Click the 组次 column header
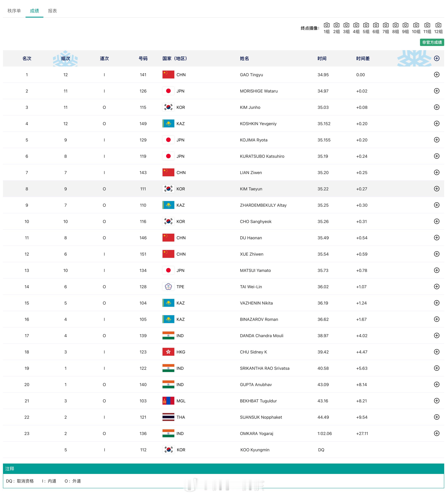The image size is (448, 496). pos(65,58)
